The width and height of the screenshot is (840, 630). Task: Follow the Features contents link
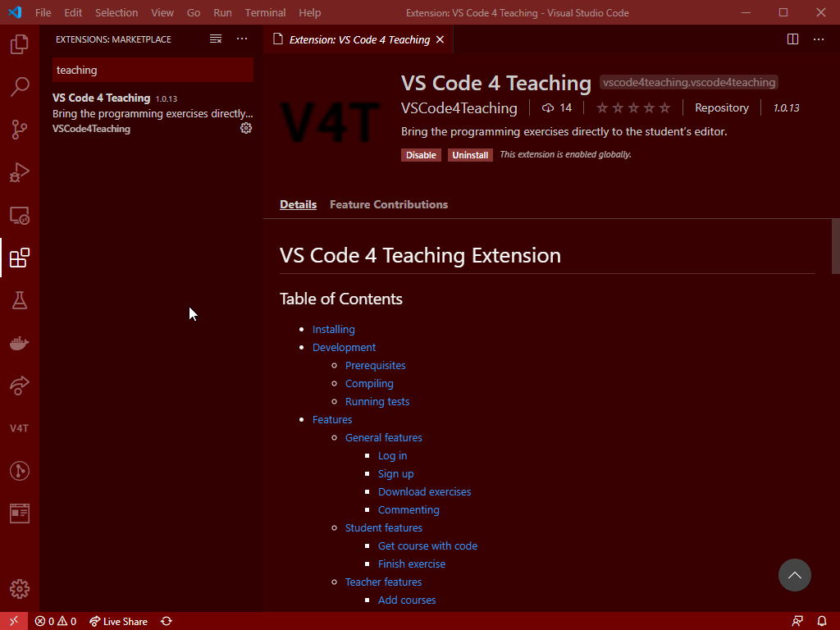[x=332, y=419]
